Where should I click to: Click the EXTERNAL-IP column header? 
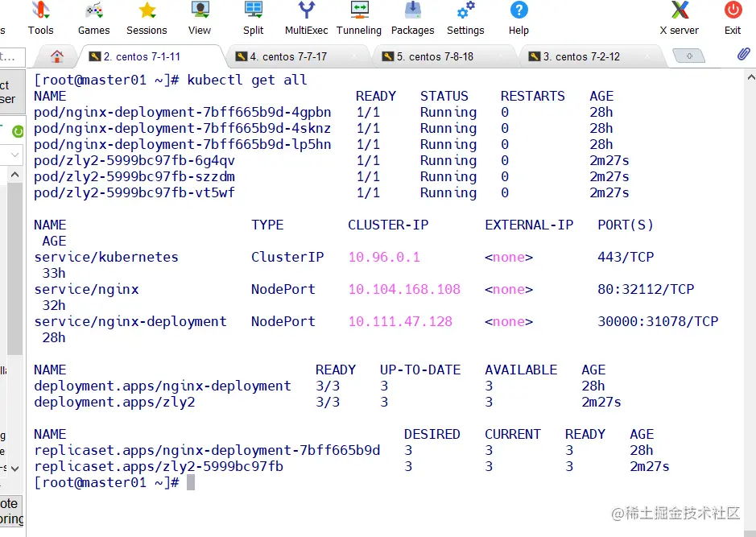529,225
